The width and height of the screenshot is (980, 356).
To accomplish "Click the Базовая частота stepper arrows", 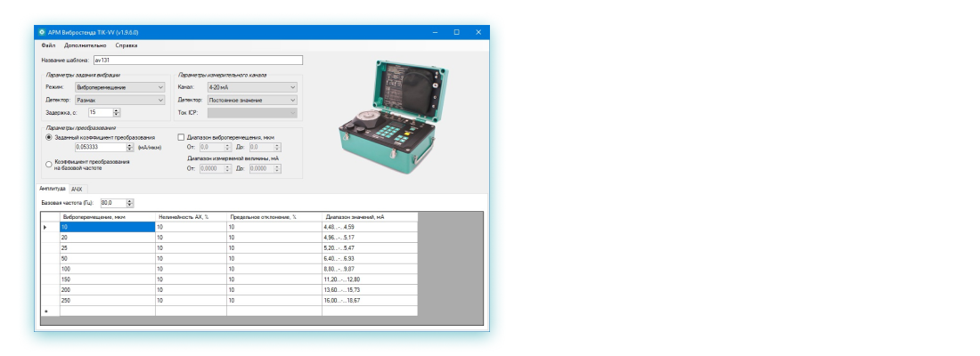I will [x=130, y=203].
